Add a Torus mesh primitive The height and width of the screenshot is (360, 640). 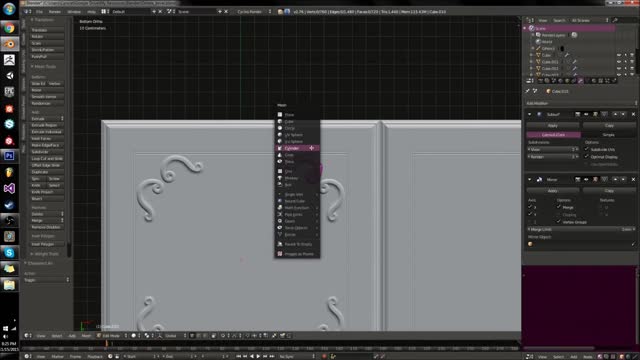[297, 162]
